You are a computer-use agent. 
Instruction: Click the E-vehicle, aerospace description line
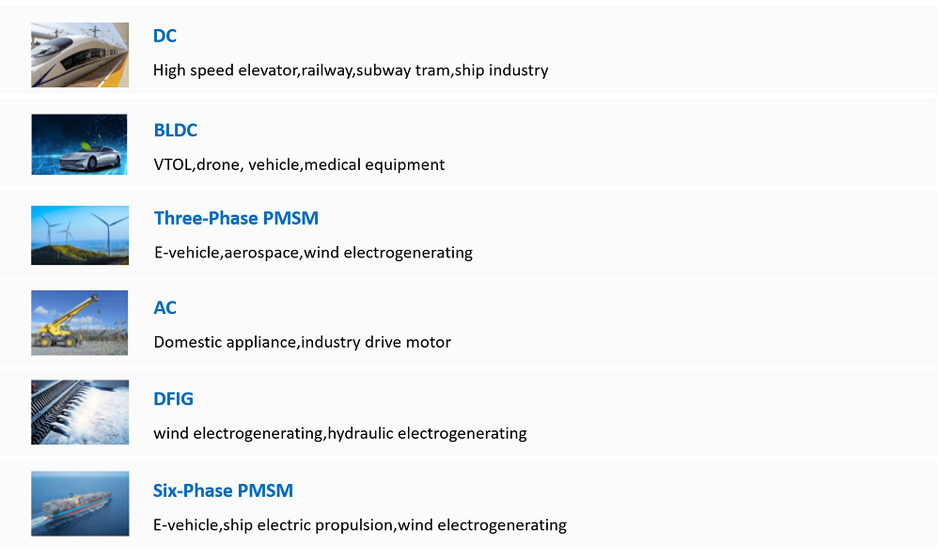(313, 253)
